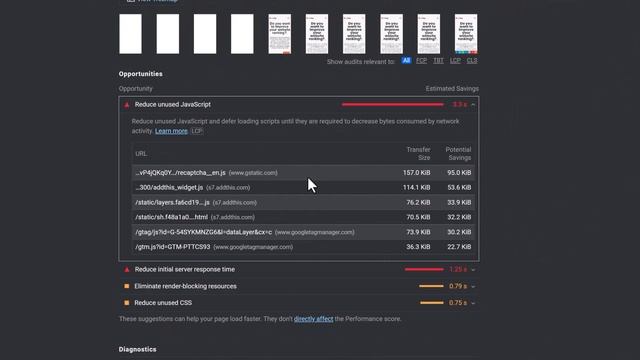Click the orange savings bar for unused CSS
The height and width of the screenshot is (360, 640).
pos(431,303)
